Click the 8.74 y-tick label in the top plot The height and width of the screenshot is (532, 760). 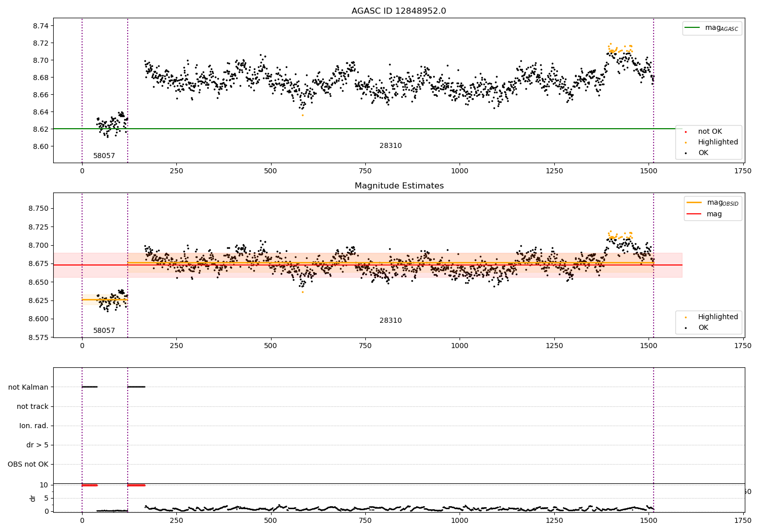(x=40, y=26)
